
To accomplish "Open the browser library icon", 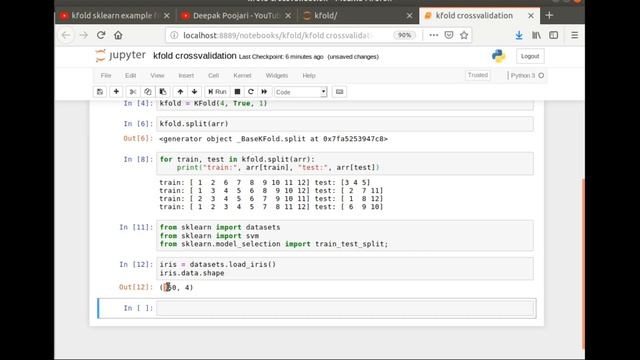I will [536, 36].
